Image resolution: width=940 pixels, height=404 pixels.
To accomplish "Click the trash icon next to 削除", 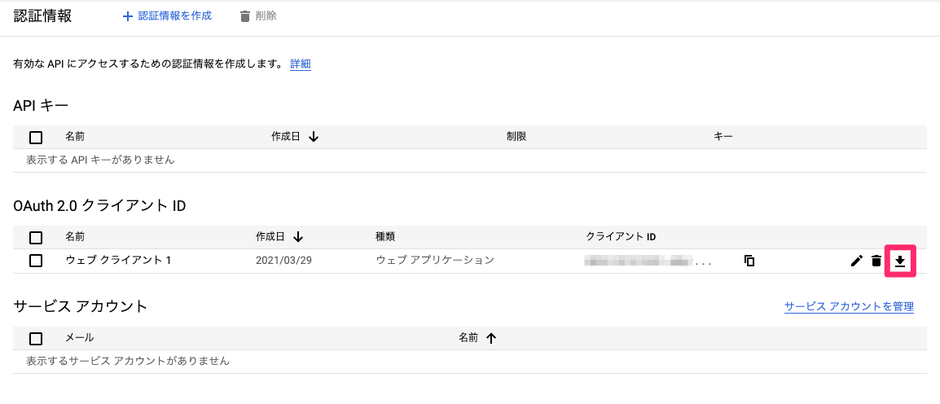I will click(x=246, y=16).
